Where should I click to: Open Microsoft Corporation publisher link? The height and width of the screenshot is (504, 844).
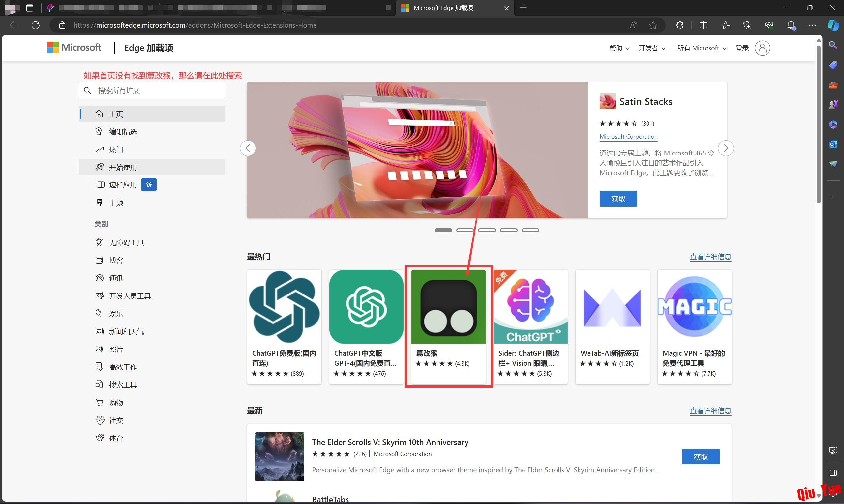tap(628, 136)
